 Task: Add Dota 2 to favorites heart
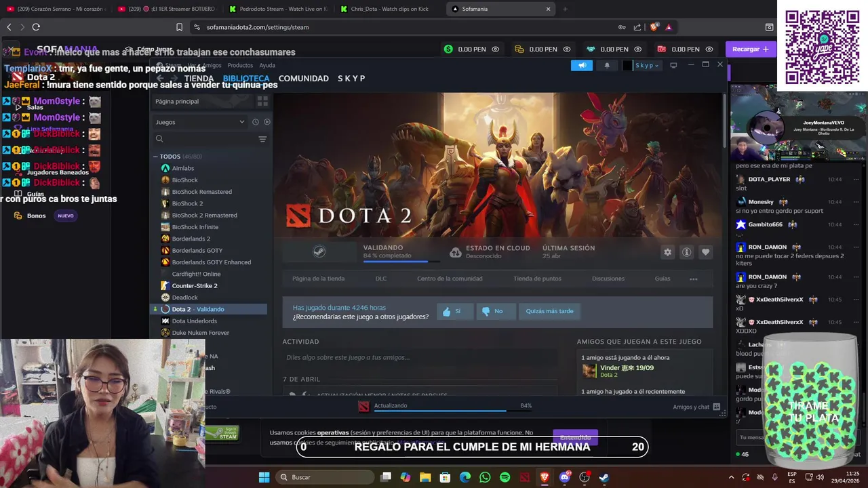pyautogui.click(x=705, y=252)
